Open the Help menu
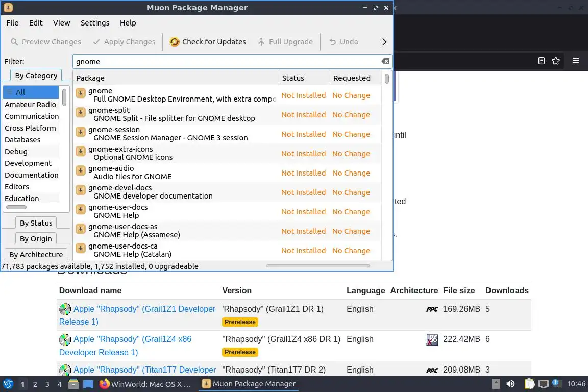The width and height of the screenshot is (588, 392). click(128, 23)
